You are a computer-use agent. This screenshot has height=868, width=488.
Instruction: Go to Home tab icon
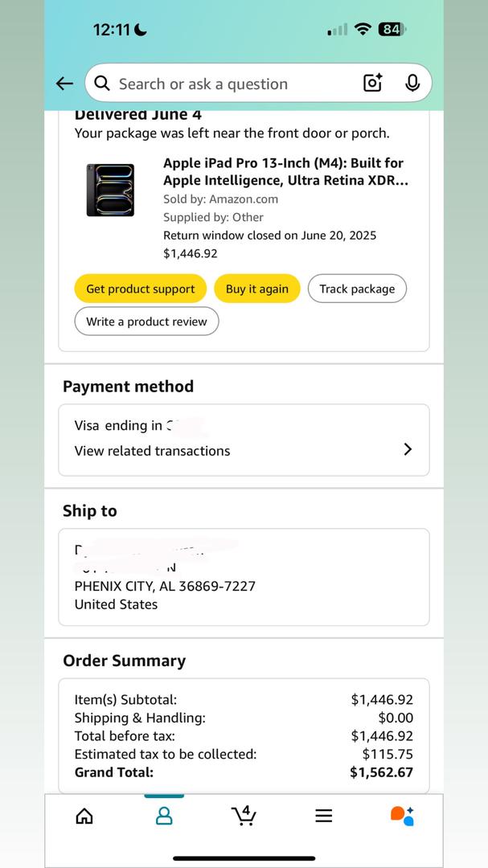point(84,816)
